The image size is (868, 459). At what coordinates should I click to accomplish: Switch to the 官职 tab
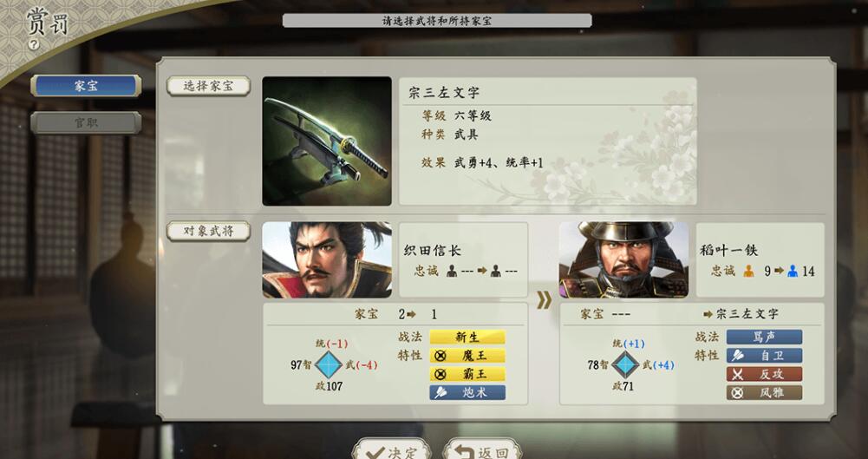(86, 122)
